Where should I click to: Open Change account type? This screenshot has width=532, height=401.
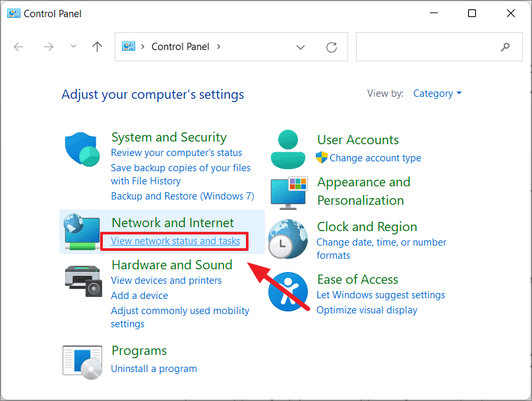click(x=374, y=158)
